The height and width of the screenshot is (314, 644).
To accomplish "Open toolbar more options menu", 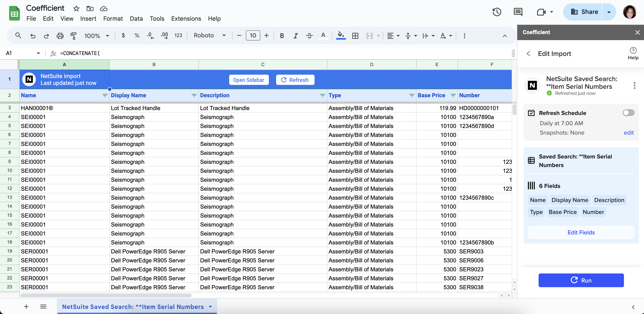I will click(x=464, y=35).
